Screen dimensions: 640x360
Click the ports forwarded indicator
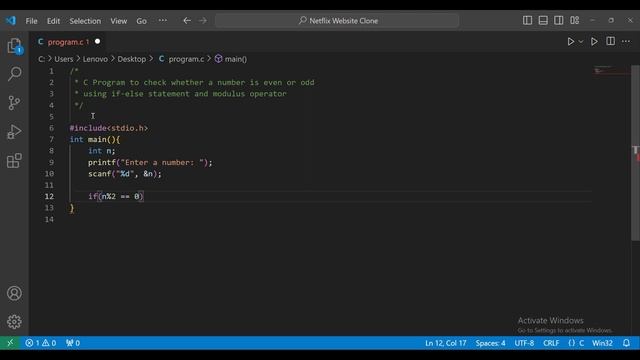tap(73, 343)
